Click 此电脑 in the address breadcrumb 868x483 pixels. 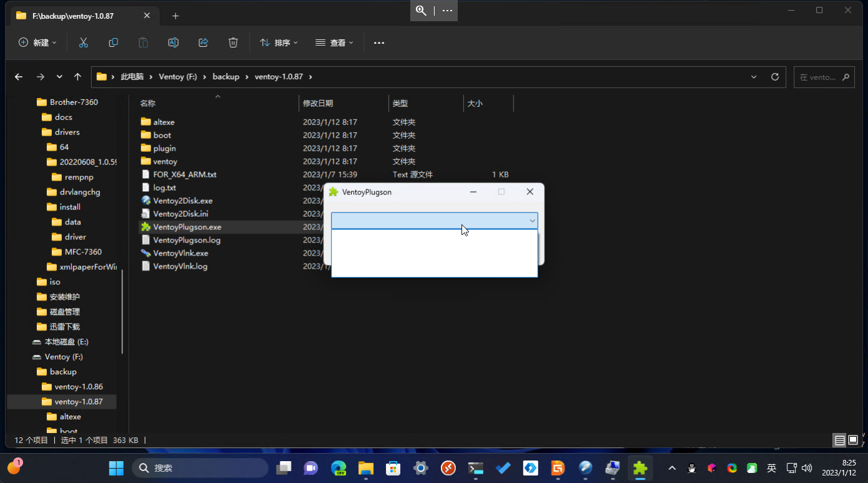[132, 77]
